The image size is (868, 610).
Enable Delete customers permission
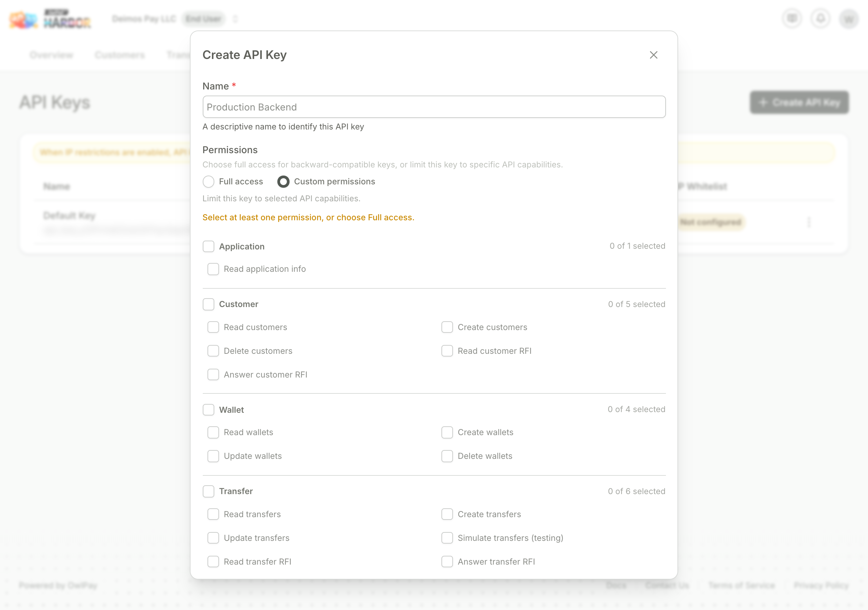pos(213,351)
